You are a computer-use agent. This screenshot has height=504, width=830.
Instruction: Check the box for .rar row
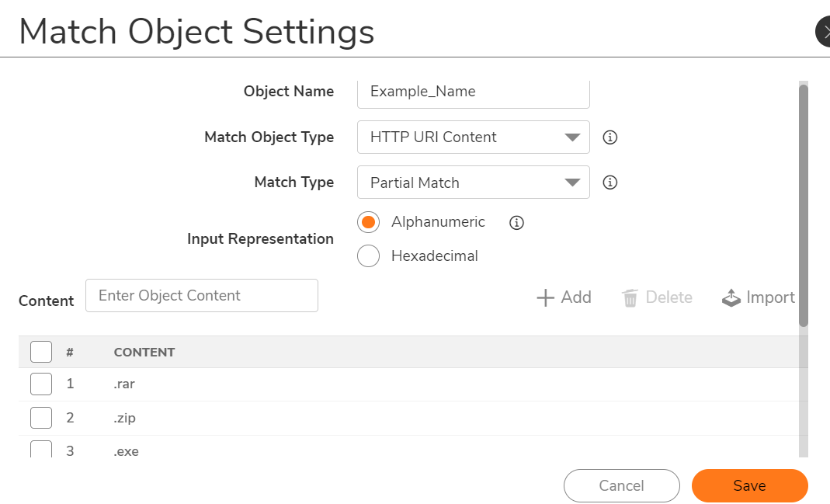pos(41,384)
